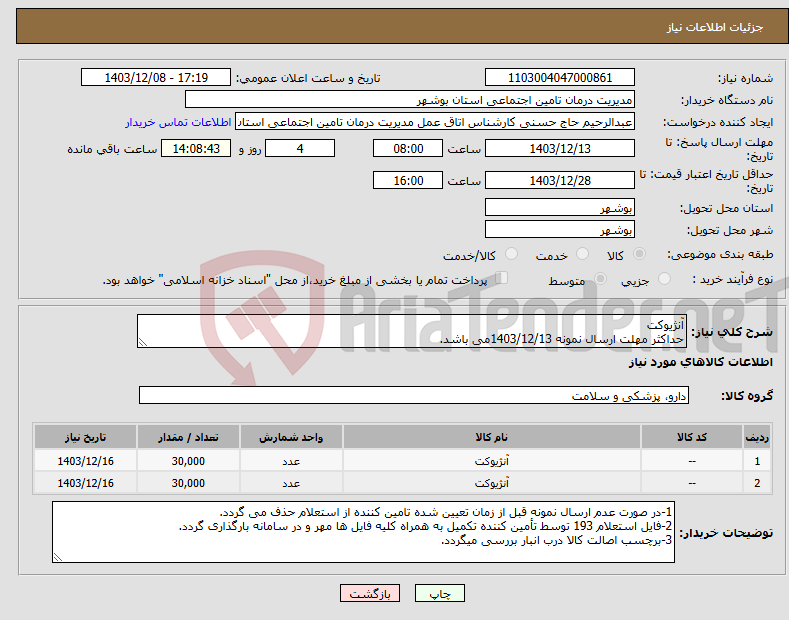Select the خدمت radio button
The image size is (789, 620).
pos(582,254)
